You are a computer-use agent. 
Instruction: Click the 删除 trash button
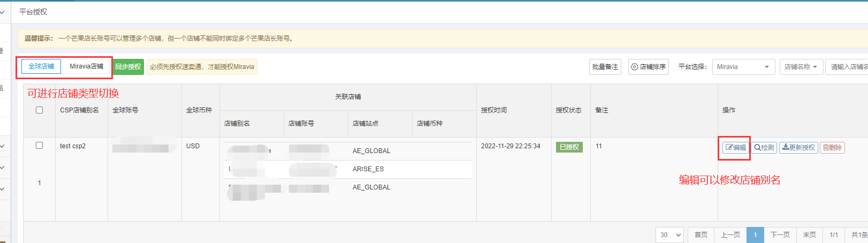pos(832,148)
